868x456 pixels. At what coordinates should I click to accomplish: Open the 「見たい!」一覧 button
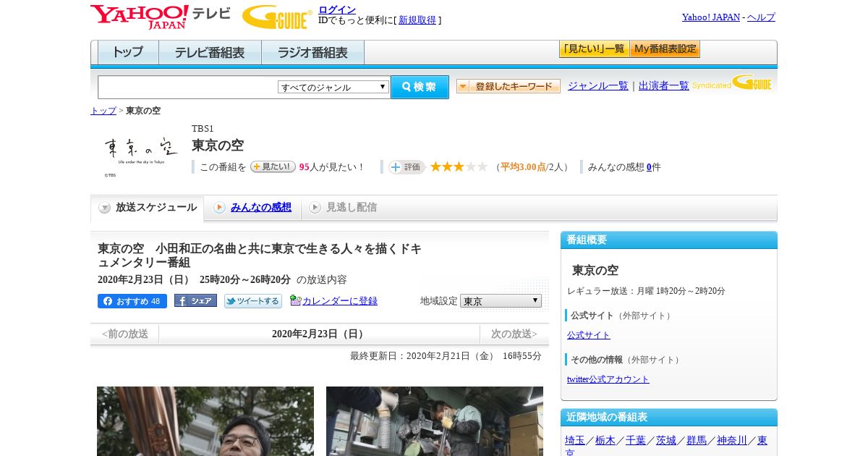(x=594, y=49)
